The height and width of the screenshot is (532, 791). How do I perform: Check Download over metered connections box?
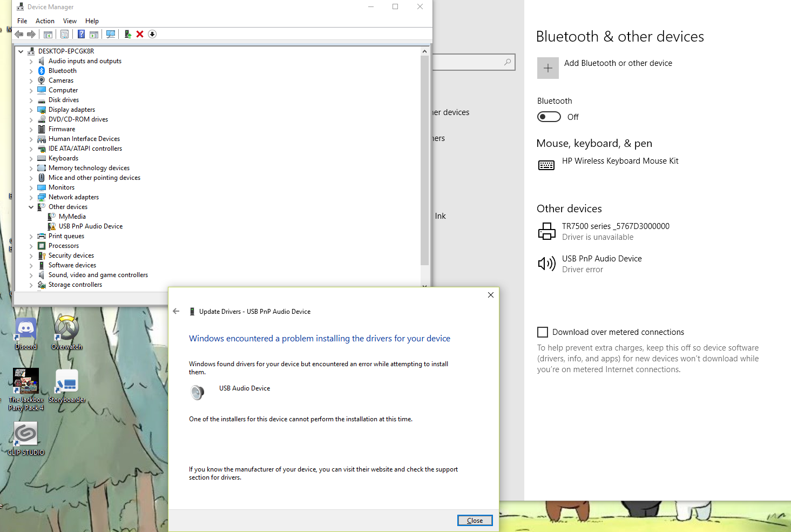coord(543,332)
